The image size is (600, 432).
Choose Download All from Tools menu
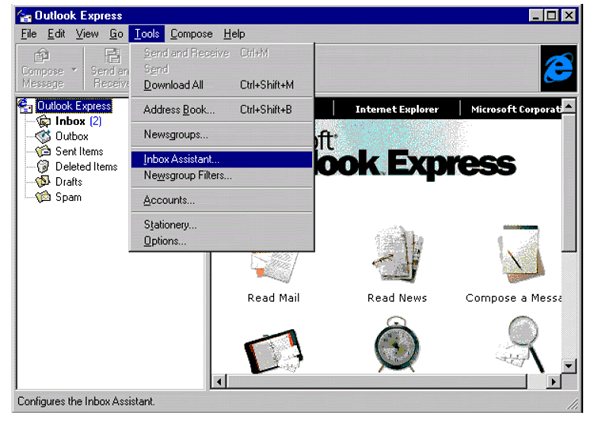point(222,85)
